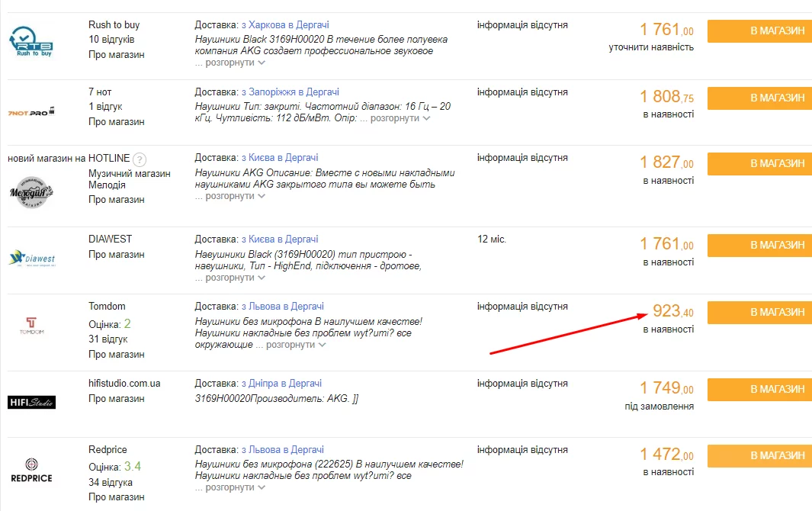Select the 1 749,00 price at hifistudio
Screen dimensions: 812x511
pyautogui.click(x=666, y=387)
